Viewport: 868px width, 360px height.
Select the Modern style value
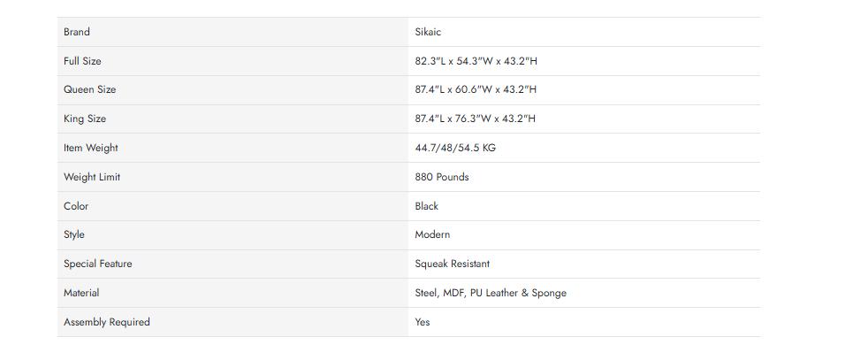(x=432, y=234)
